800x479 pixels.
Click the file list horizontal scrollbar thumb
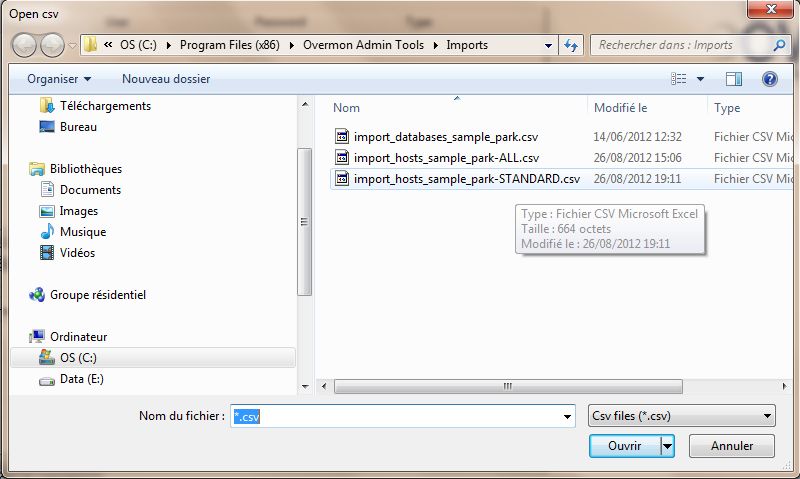tap(508, 386)
